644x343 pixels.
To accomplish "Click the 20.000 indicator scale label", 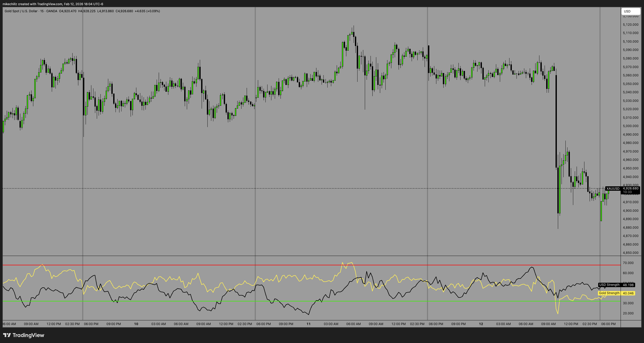I will click(628, 313).
